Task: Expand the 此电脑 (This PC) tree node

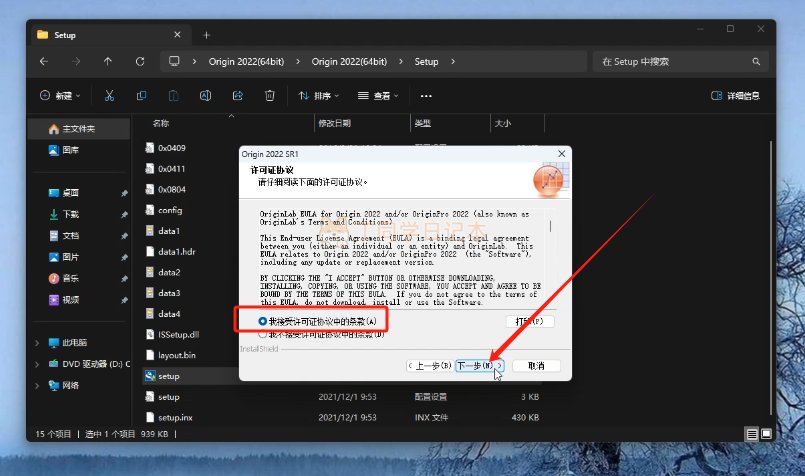Action: pos(38,342)
